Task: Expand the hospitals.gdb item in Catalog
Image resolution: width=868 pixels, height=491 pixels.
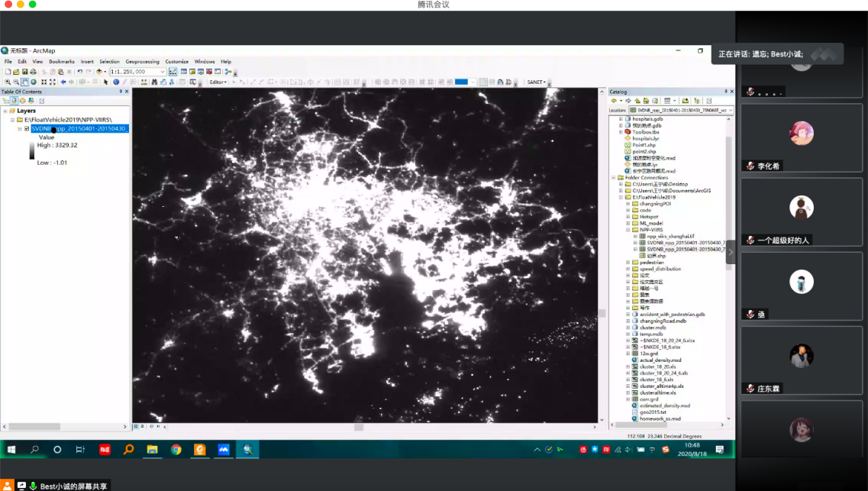Action: pos(621,119)
